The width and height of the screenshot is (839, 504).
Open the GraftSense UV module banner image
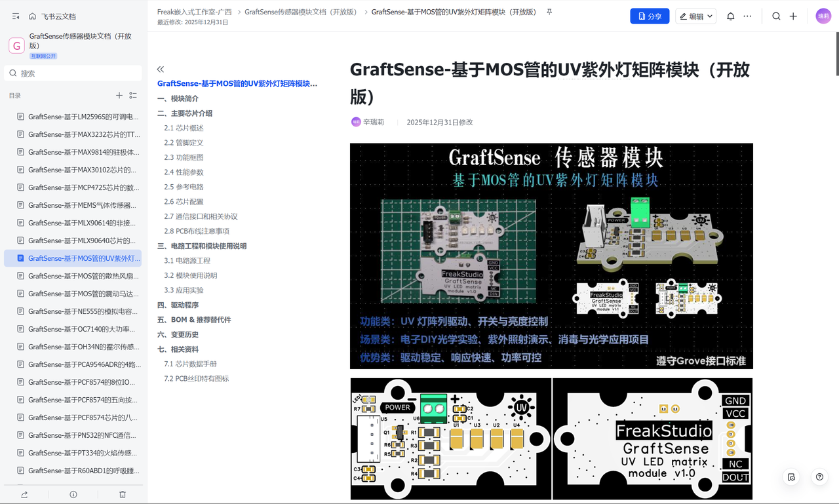point(551,256)
